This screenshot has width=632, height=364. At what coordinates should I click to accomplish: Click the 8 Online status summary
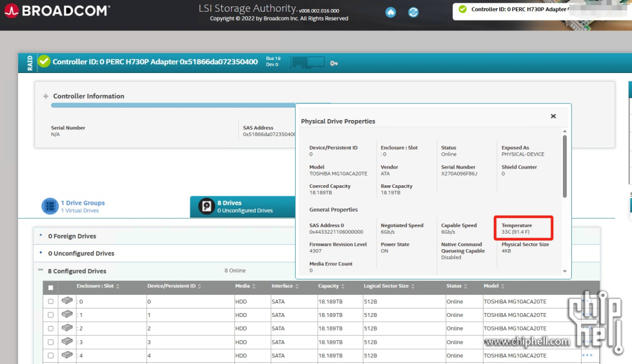tap(235, 270)
